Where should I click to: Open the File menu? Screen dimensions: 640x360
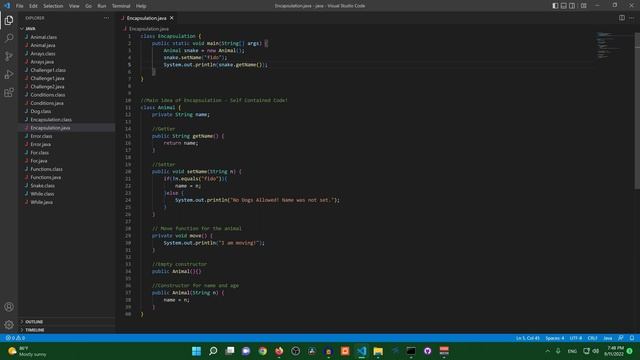(x=20, y=6)
